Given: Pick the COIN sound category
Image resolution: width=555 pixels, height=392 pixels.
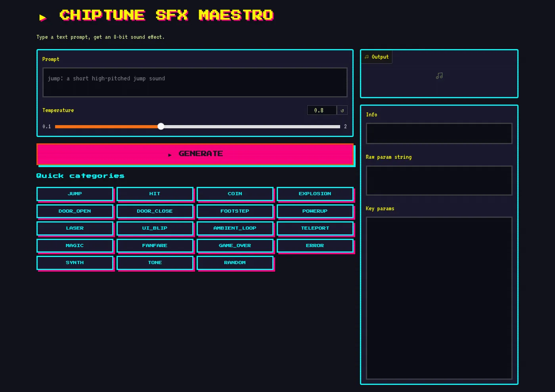Looking at the screenshot, I should [x=235, y=194].
